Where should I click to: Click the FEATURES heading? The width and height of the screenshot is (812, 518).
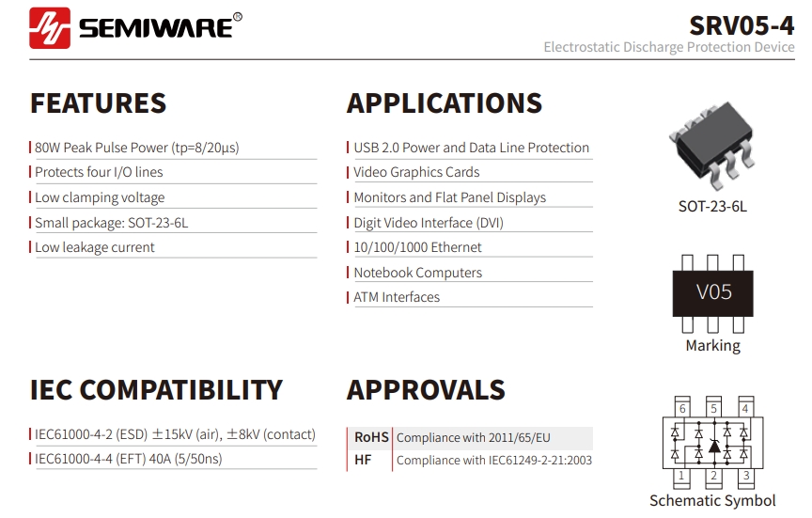[x=99, y=103]
